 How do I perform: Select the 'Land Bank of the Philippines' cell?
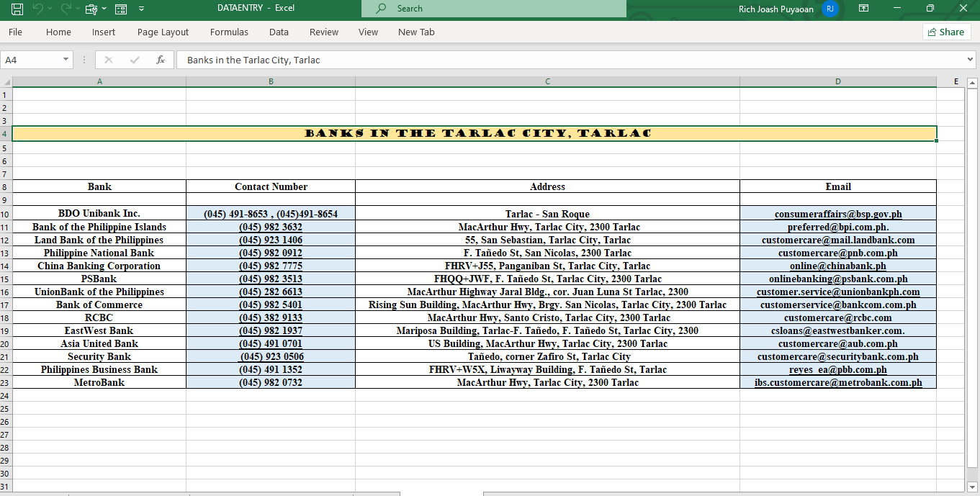coord(99,240)
